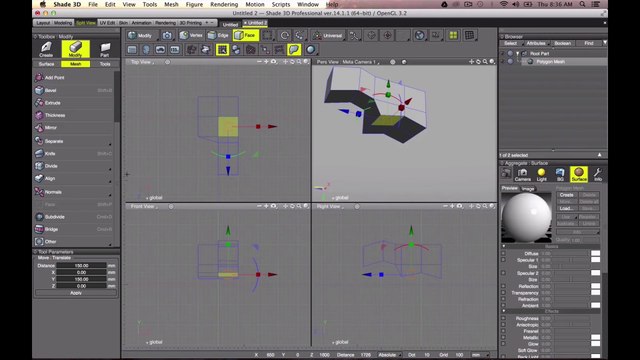
Task: Click the Diffuse color swatch
Action: (x=596, y=253)
